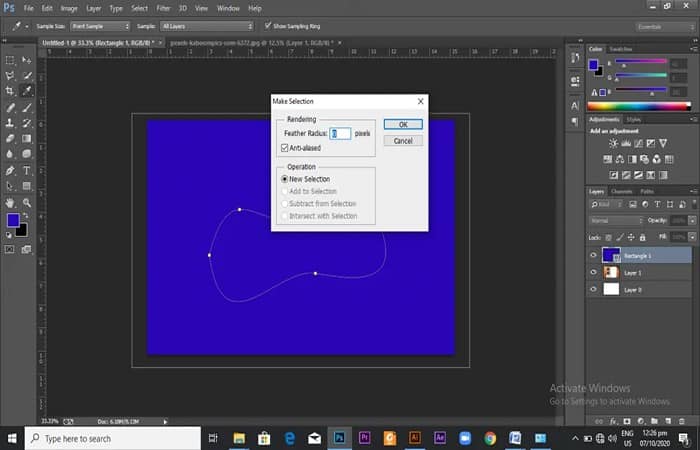
Task: Select the Eraser tool
Action: point(10,138)
